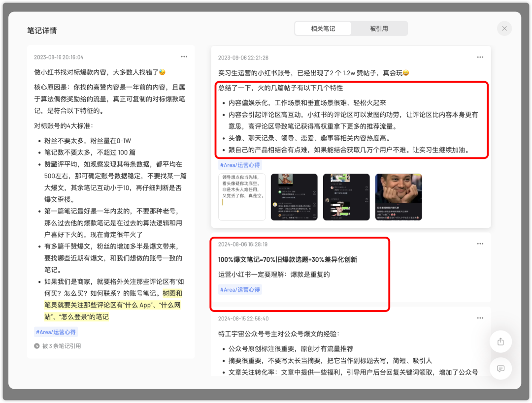Select the 相关笔记 tab
The height and width of the screenshot is (403, 532).
(323, 28)
